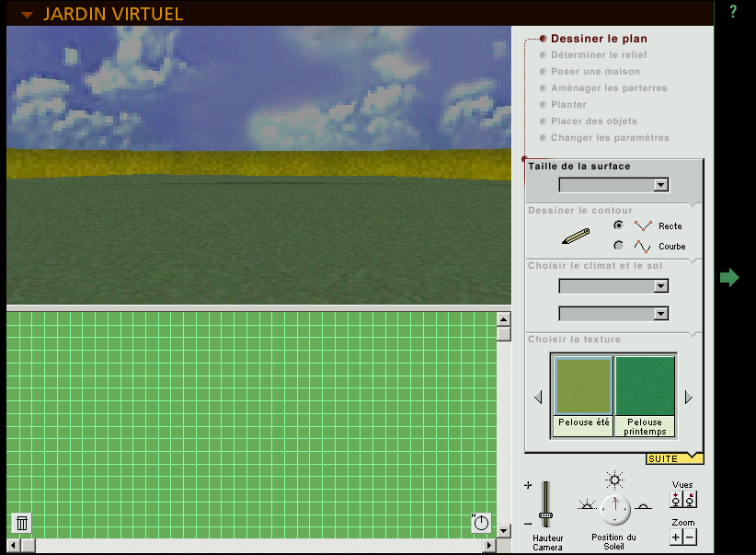Screen dimensions: 756x555
Task: Click the trash bin on the plan grid
Action: tap(22, 523)
